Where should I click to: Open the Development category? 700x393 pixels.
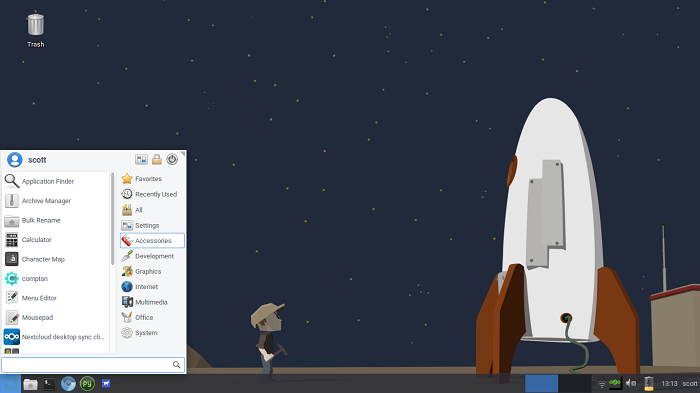point(152,256)
